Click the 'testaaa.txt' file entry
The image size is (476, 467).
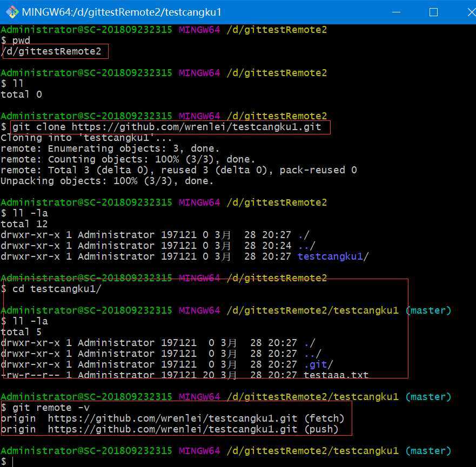pyautogui.click(x=336, y=375)
